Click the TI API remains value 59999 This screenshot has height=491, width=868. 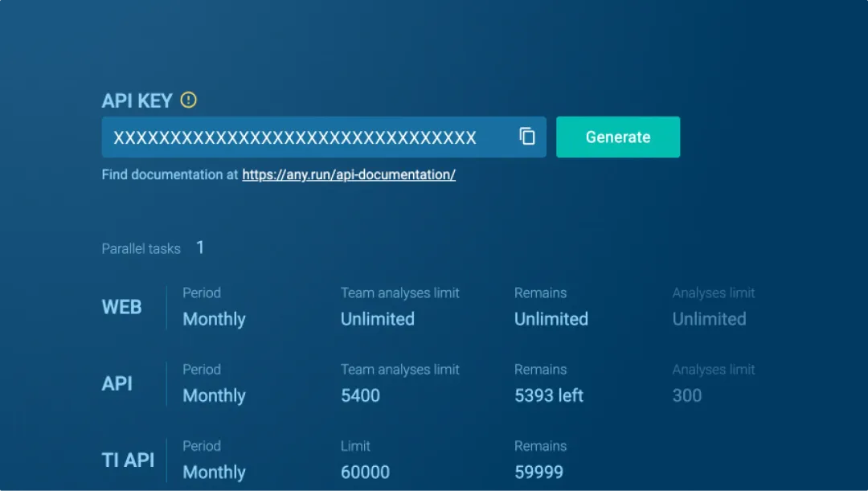coord(538,472)
